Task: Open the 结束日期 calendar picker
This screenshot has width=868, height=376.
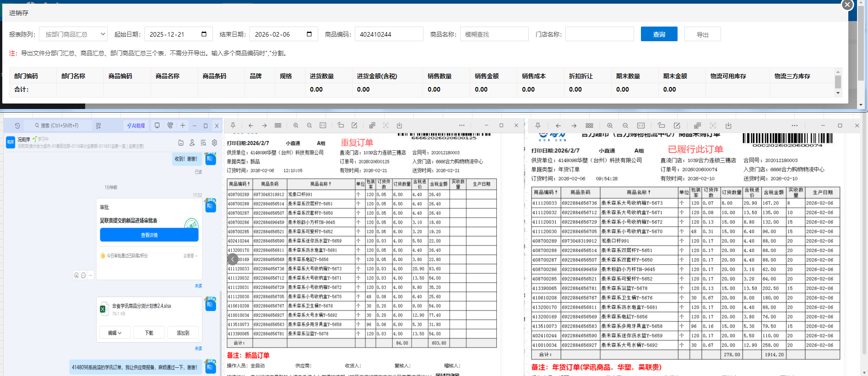Action: 309,34
